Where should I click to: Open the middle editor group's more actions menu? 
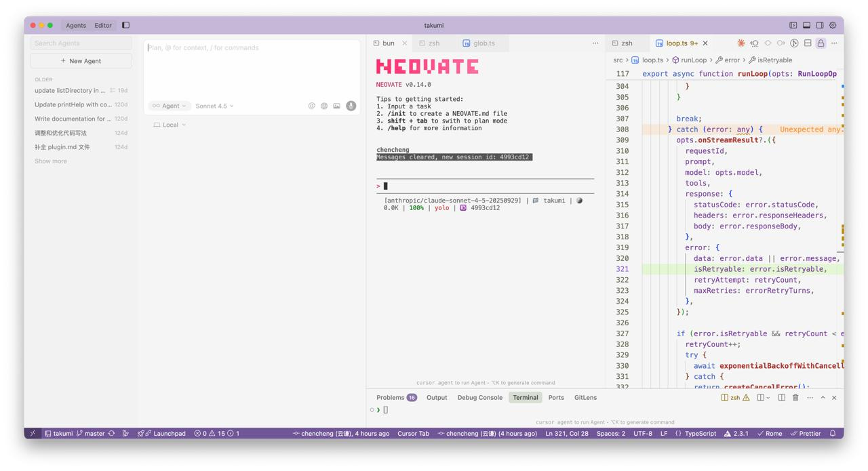[595, 43]
